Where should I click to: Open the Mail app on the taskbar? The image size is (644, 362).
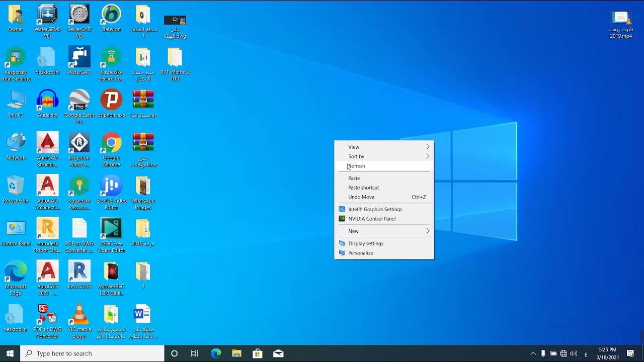(278, 353)
